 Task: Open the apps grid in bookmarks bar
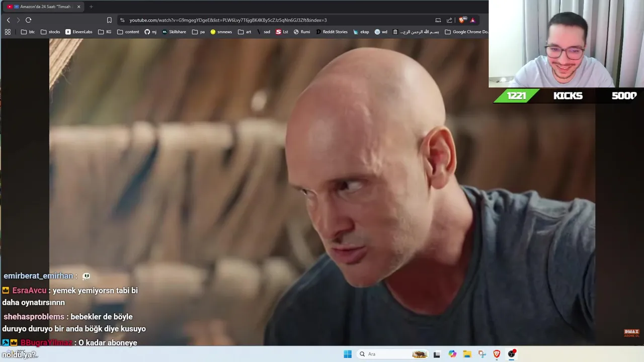point(8,32)
